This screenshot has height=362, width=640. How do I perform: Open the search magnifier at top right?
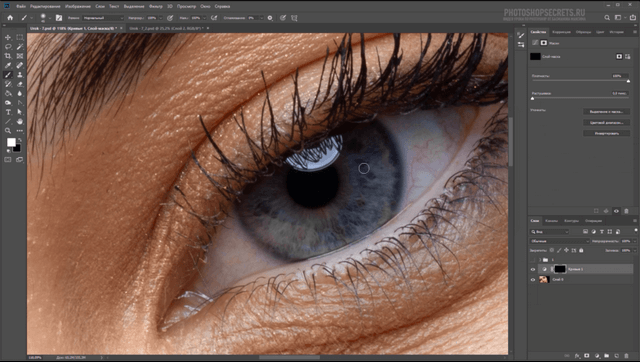click(x=607, y=18)
